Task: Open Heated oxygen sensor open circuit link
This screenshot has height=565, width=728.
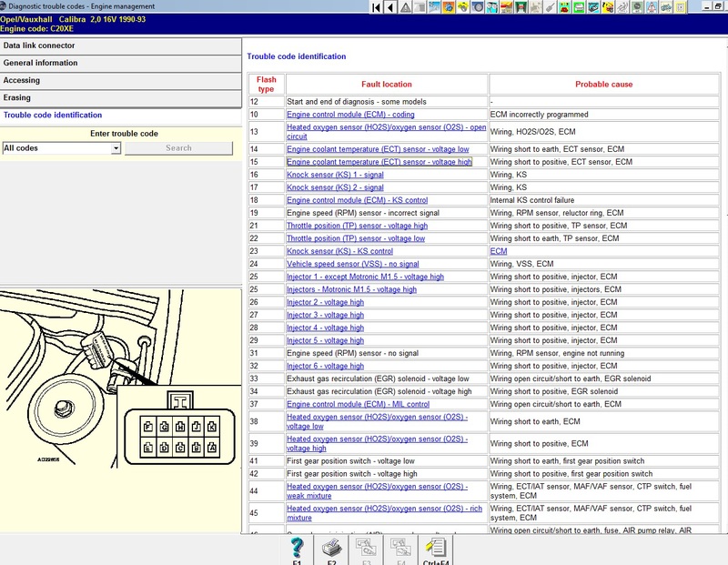Action: [386, 132]
